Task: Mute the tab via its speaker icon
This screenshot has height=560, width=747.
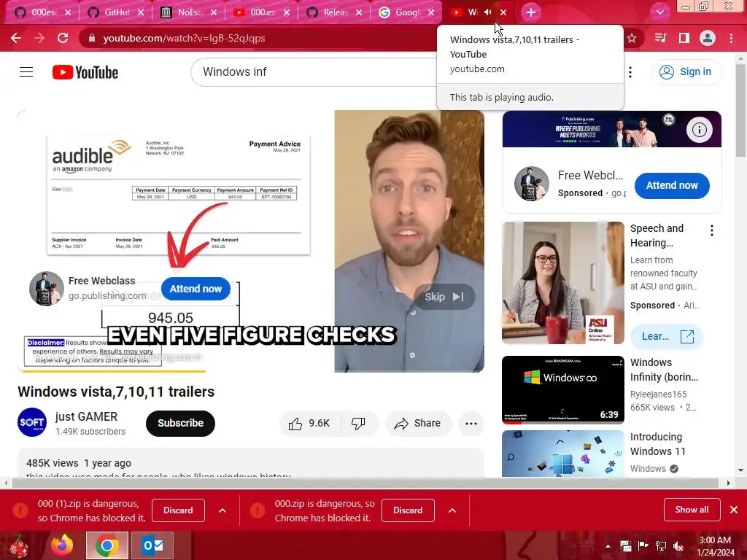Action: click(488, 12)
